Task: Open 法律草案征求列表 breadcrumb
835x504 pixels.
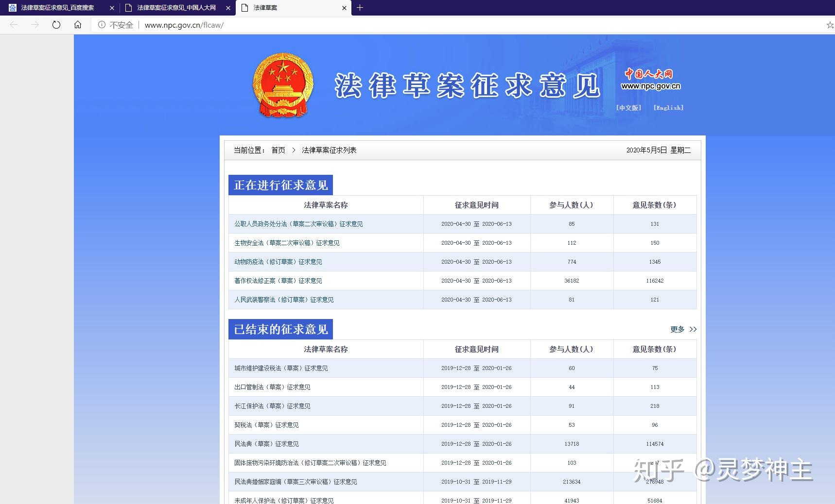Action: [329, 150]
